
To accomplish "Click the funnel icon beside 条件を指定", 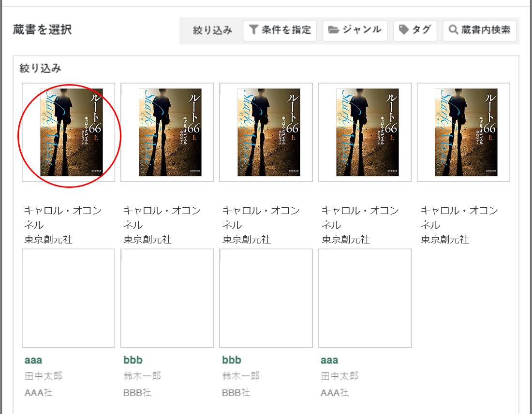I will [253, 30].
